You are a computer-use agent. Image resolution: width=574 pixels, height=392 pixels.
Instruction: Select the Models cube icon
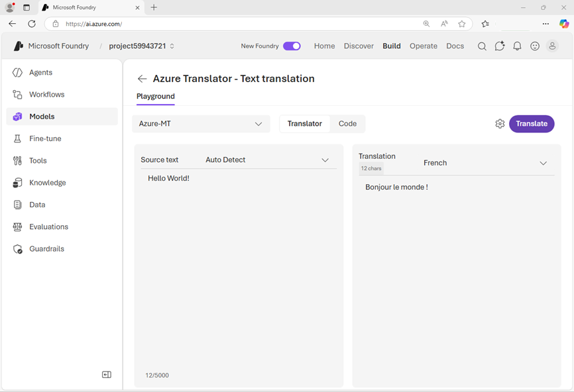17,117
